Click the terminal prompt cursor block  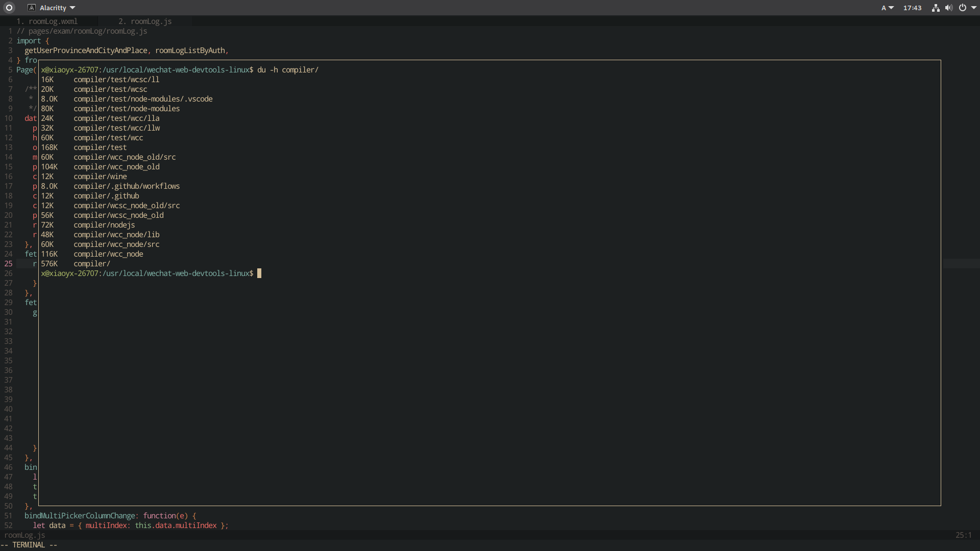pos(259,273)
